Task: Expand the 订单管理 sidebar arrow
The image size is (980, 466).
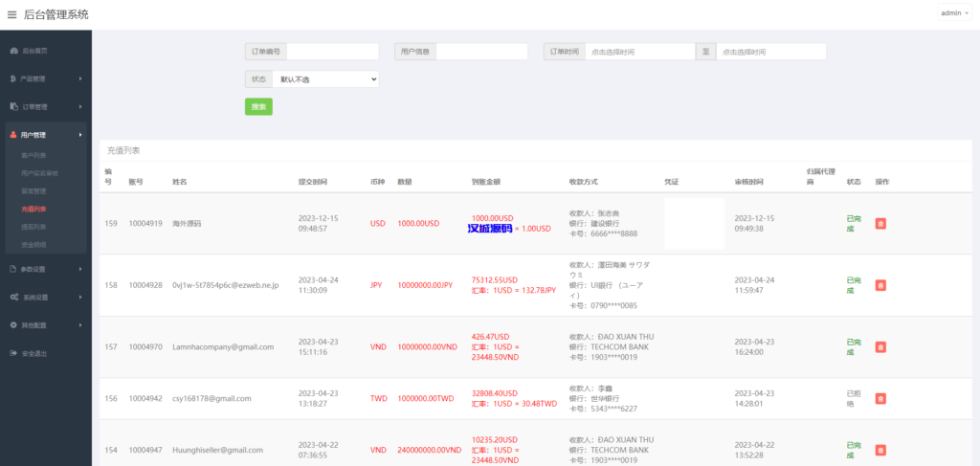Action: coord(80,106)
